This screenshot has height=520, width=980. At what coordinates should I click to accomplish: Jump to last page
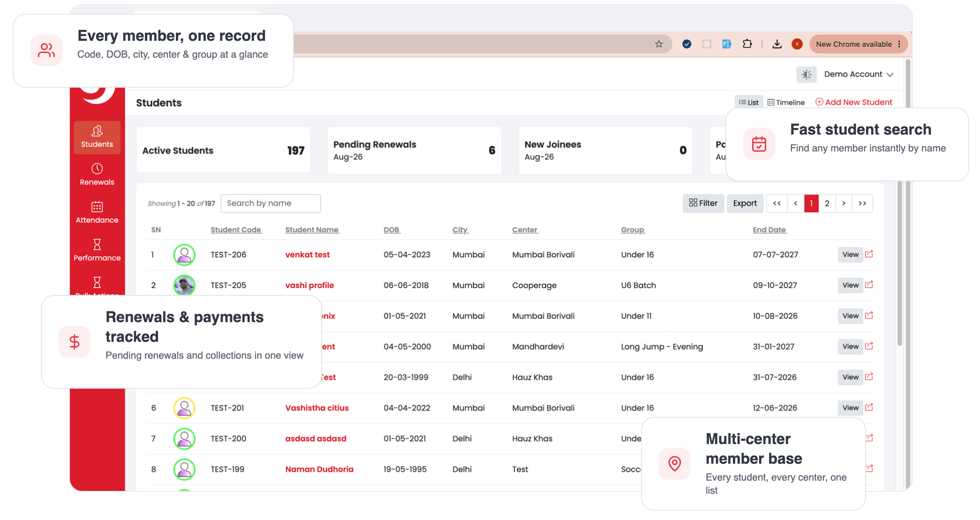(862, 203)
